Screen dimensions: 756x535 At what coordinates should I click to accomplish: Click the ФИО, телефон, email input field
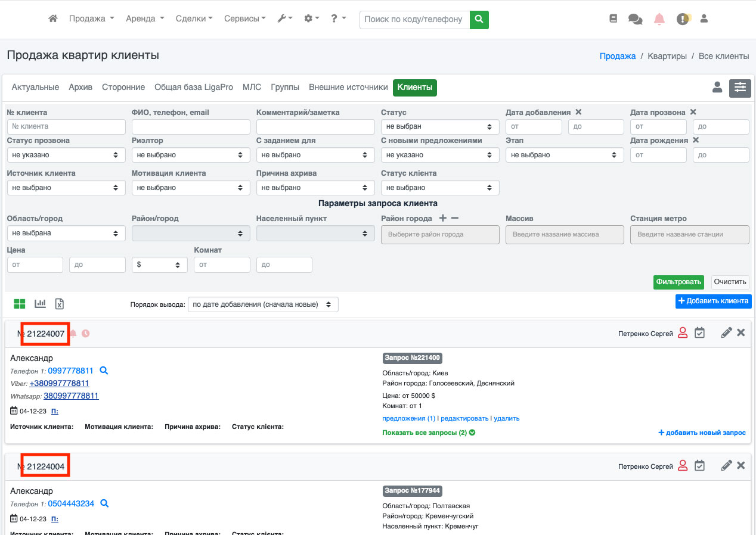tap(191, 127)
